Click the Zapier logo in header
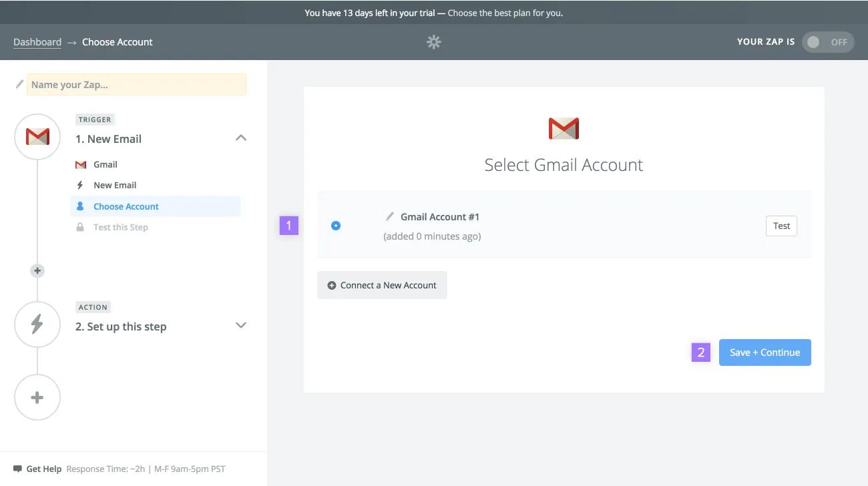Viewport: 868px width, 486px height. click(x=434, y=42)
